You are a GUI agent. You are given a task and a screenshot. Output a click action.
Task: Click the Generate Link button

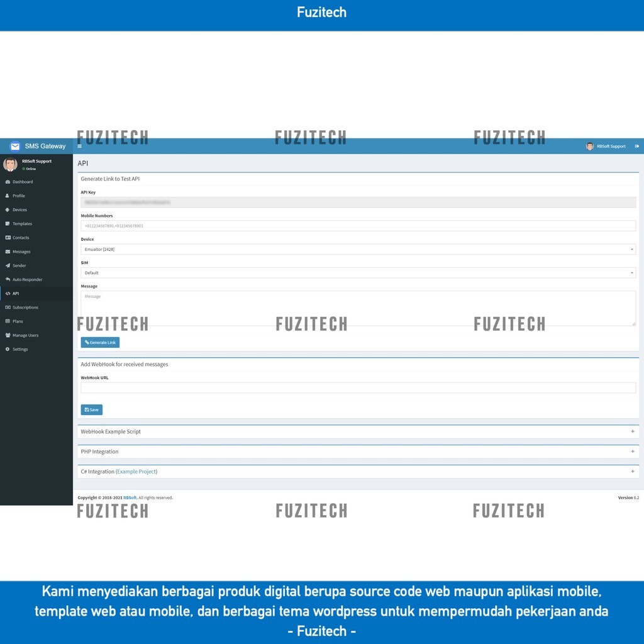pos(100,342)
